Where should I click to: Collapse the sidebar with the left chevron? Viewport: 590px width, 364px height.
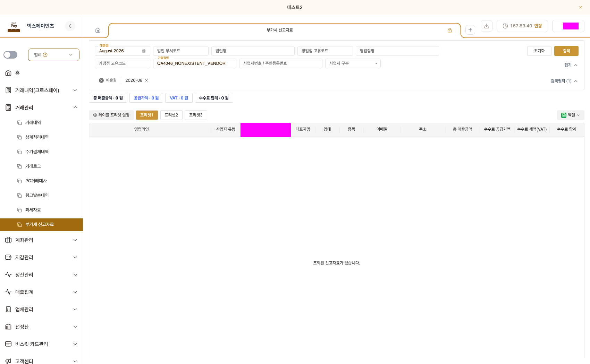70,26
